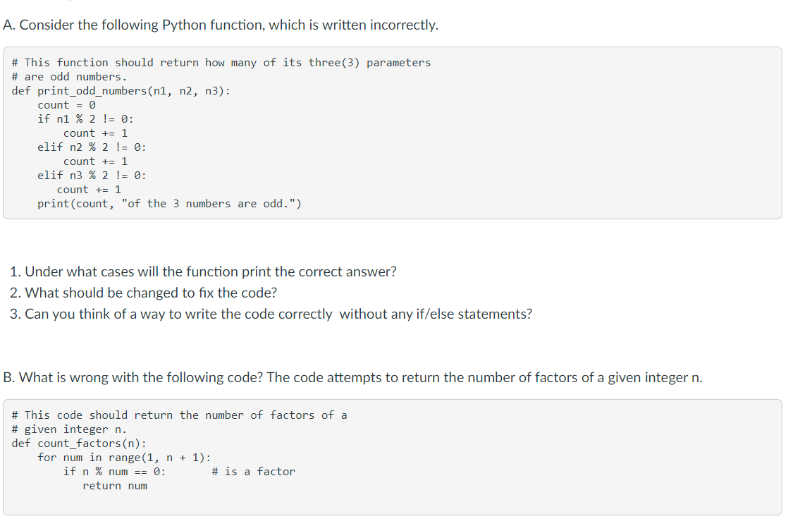Image resolution: width=812 pixels, height=526 pixels.
Task: Click the 'count = 0' line
Action: (66, 105)
